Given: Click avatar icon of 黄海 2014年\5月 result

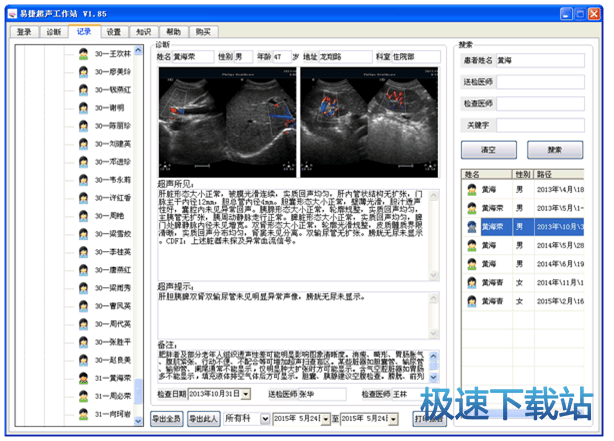Looking at the screenshot, I should (472, 245).
